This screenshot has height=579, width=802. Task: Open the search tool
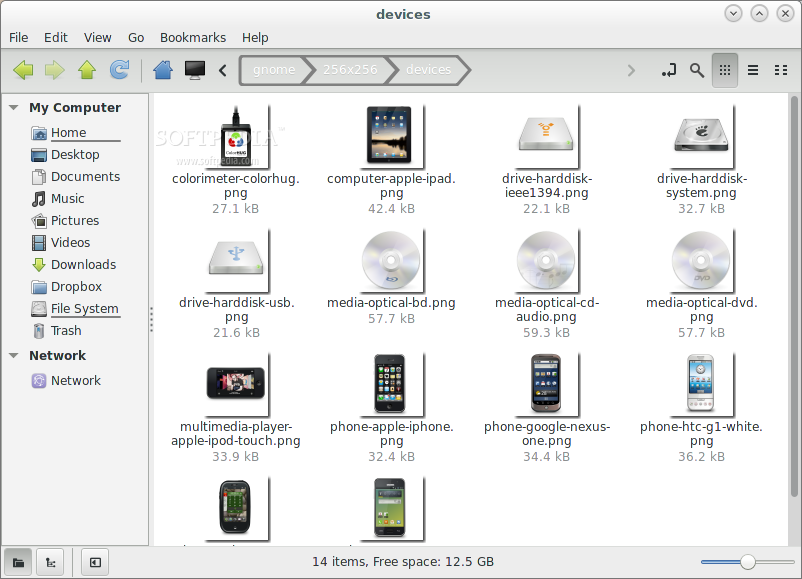point(697,70)
